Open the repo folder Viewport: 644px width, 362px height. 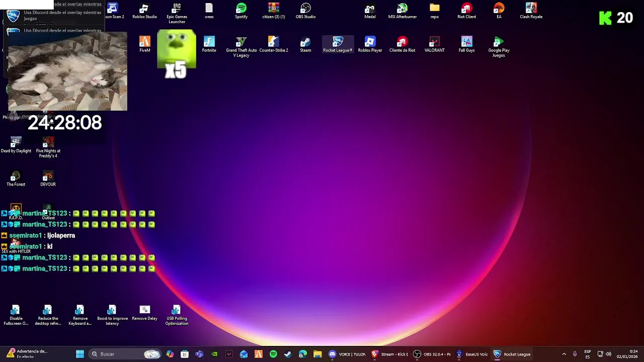point(434,11)
